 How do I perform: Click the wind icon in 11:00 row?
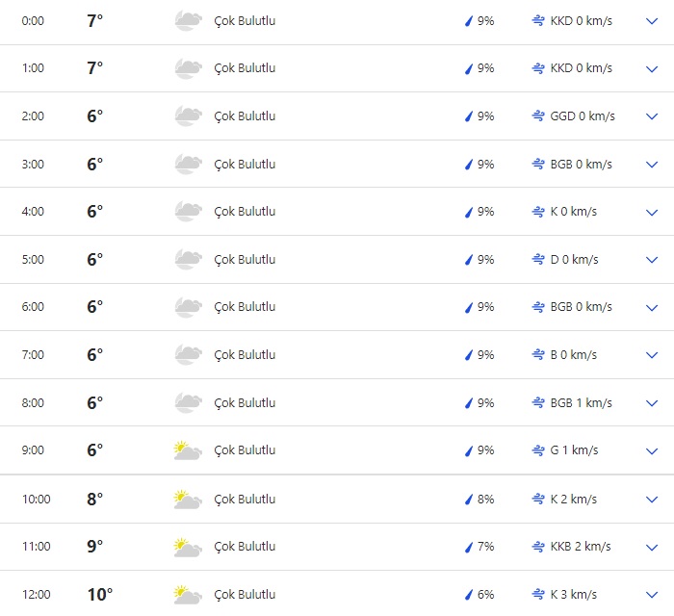coord(538,547)
